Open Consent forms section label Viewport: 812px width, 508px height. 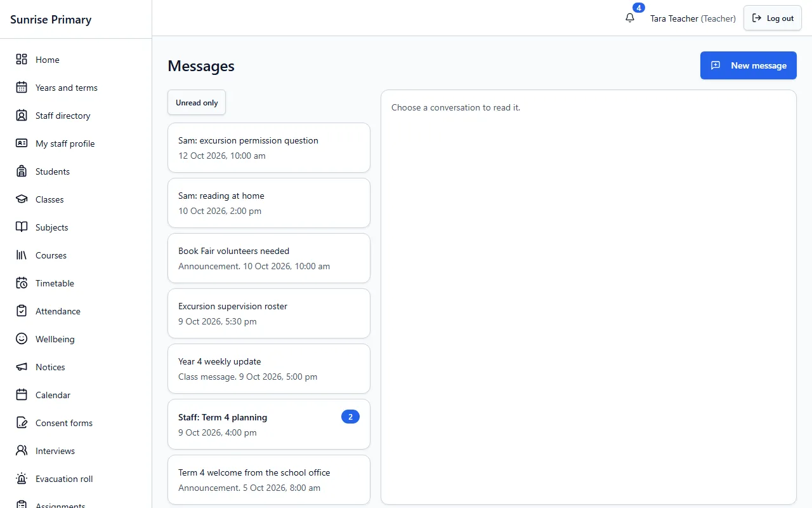coord(64,423)
